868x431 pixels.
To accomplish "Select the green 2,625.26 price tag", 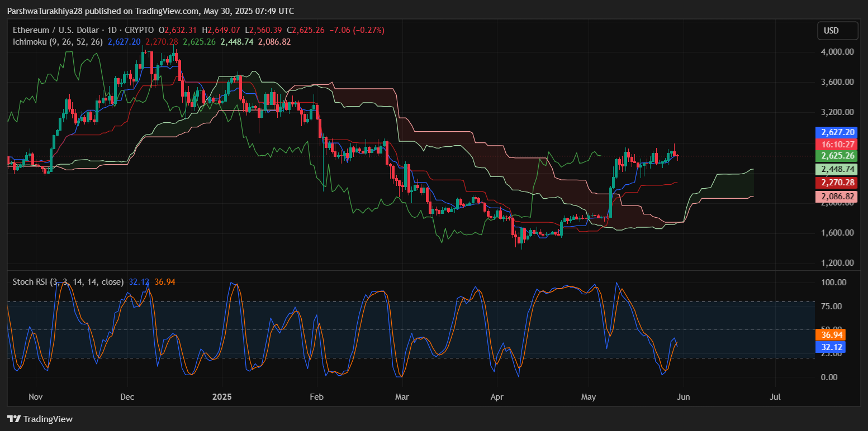I will click(x=836, y=156).
